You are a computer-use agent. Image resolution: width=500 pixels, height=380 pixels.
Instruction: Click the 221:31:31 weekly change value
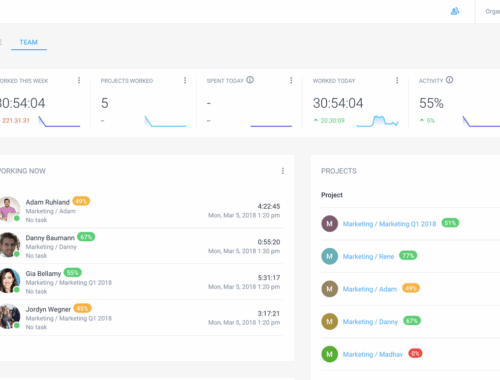click(x=16, y=121)
